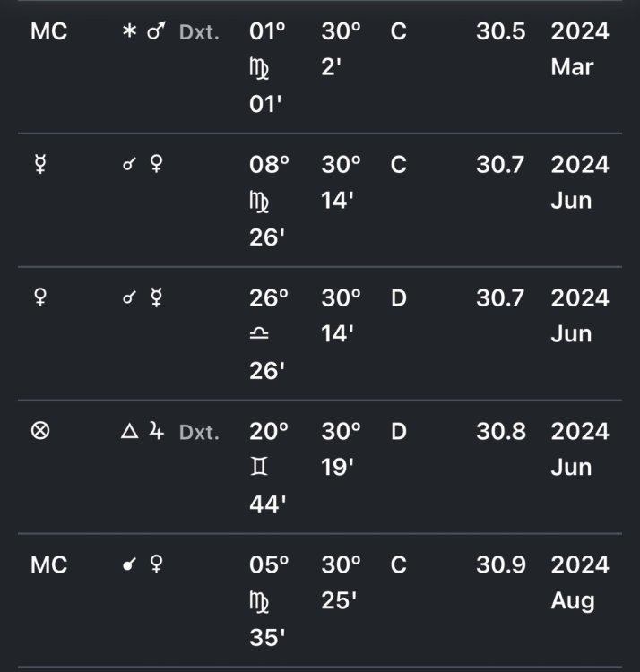This screenshot has width=640, height=672.
Task: Open the 2024 Aug date entry
Action: pos(579,582)
